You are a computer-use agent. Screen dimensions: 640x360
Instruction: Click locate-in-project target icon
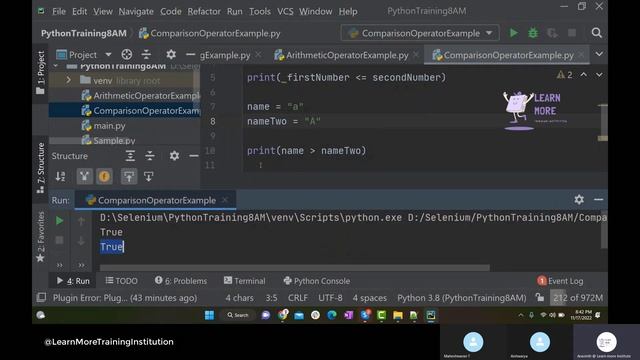click(x=127, y=55)
